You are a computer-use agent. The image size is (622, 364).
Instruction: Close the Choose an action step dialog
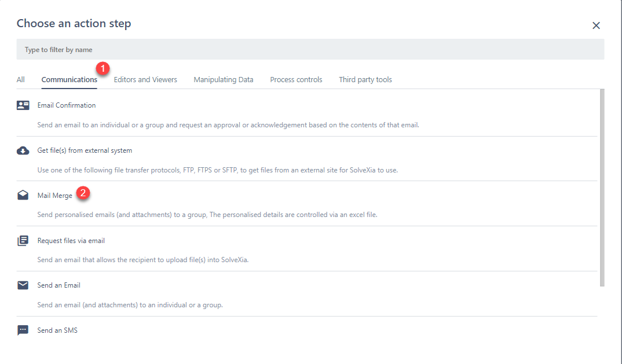click(x=596, y=25)
